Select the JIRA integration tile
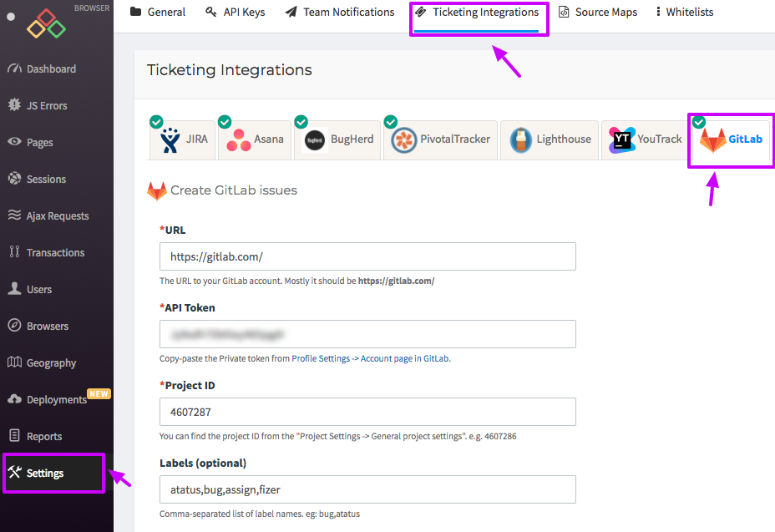 tap(182, 139)
